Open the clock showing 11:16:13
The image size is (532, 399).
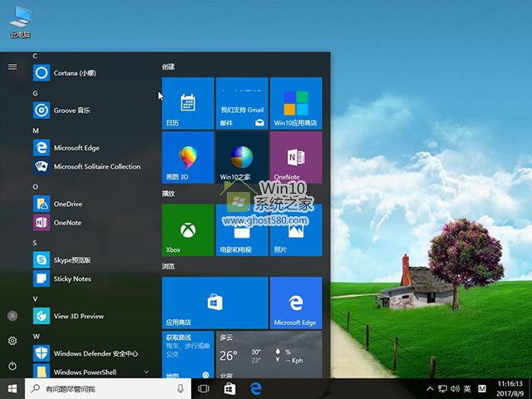click(510, 389)
